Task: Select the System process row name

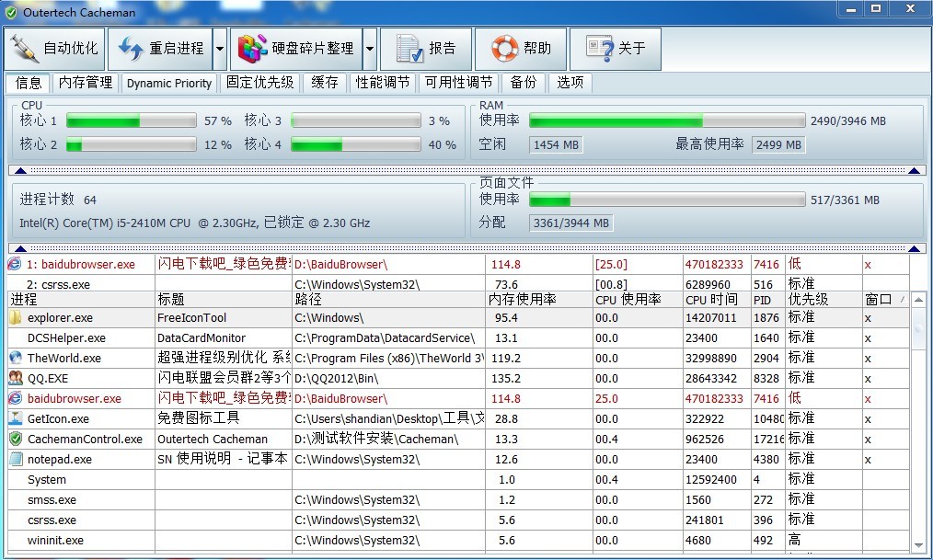Action: (46, 480)
